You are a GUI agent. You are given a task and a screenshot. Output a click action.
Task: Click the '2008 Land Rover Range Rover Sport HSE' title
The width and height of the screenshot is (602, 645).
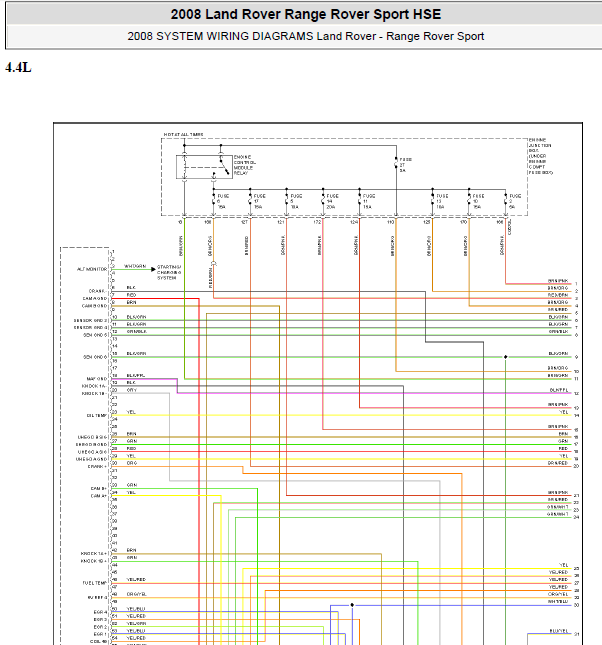306,14
